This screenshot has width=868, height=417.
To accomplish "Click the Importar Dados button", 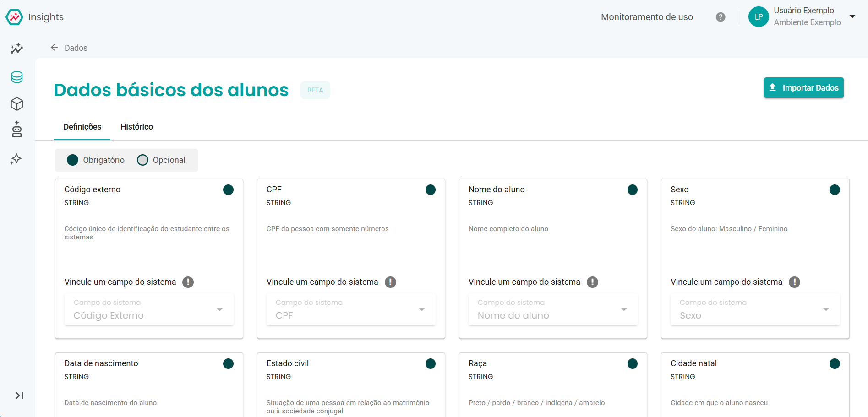I will tap(803, 87).
